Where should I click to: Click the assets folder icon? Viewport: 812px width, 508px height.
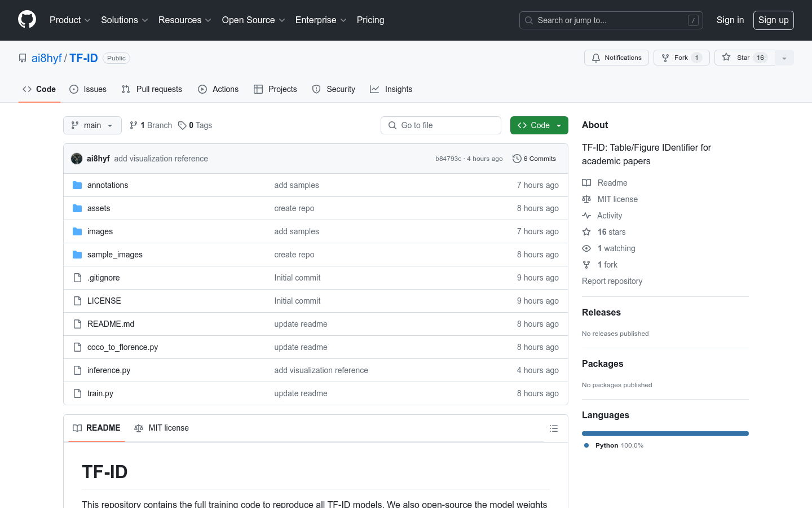click(77, 208)
